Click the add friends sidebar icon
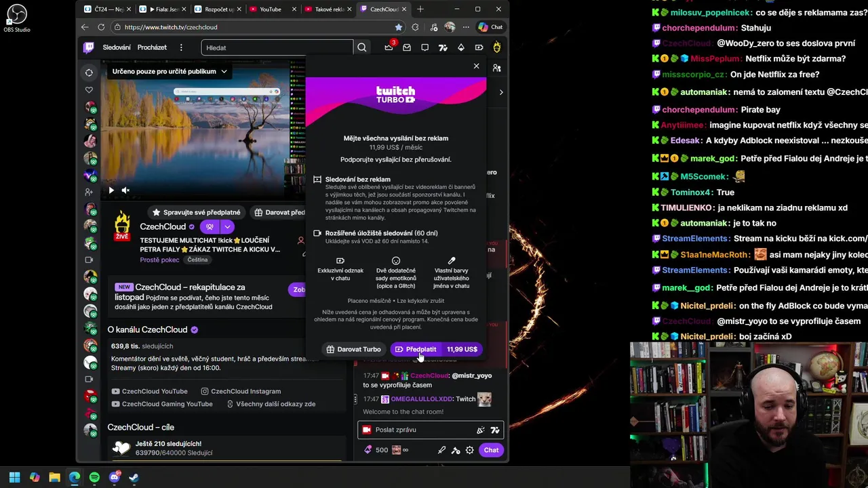The width and height of the screenshot is (868, 488). (89, 192)
